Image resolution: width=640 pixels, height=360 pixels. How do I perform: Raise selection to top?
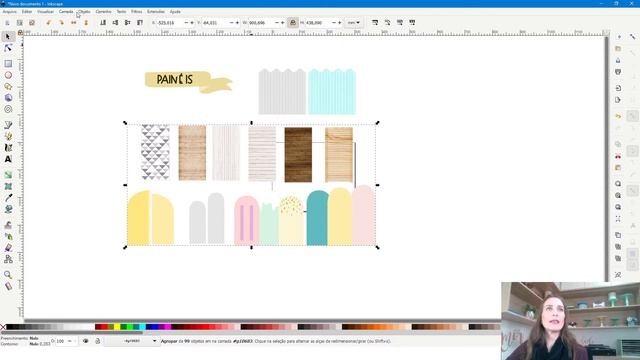click(x=140, y=23)
